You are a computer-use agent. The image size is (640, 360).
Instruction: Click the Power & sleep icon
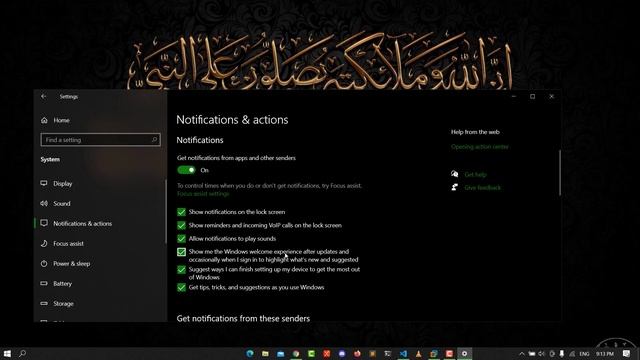pyautogui.click(x=44, y=264)
